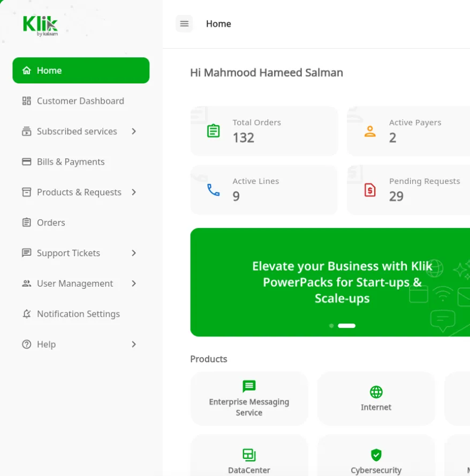Click the Klik PowerPacks promotional banner
This screenshot has width=470, height=476.
(330, 282)
